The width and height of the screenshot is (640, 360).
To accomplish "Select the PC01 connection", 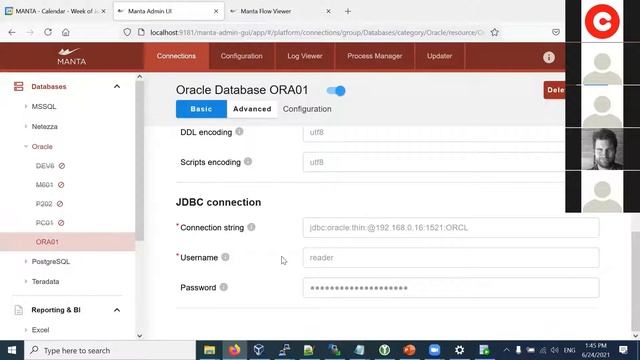I will [x=44, y=223].
